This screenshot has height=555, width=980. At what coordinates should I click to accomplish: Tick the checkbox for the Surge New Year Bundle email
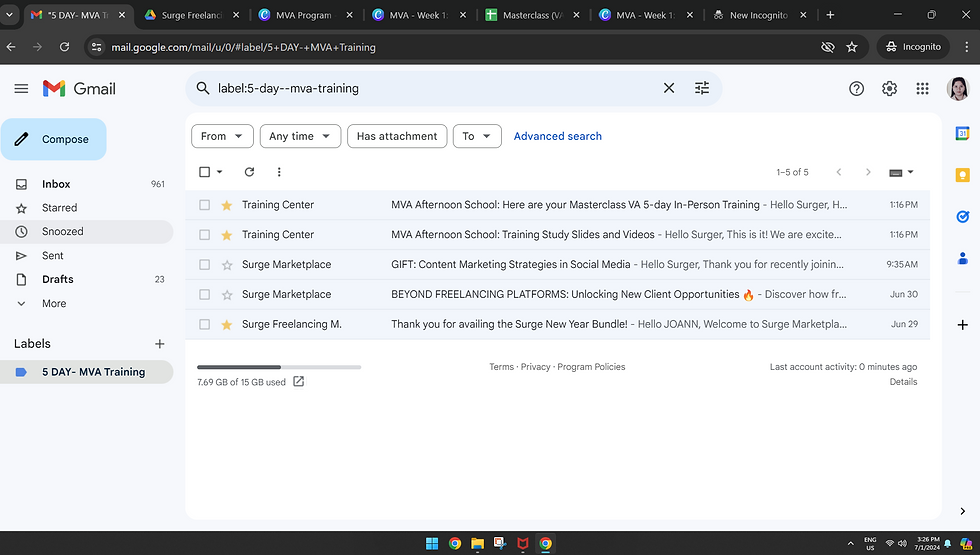point(204,324)
